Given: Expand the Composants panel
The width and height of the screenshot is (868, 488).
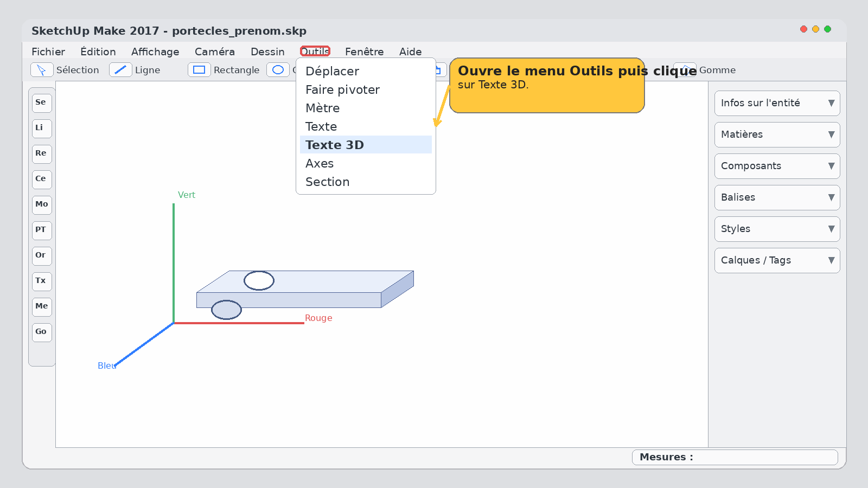Looking at the screenshot, I should [777, 166].
